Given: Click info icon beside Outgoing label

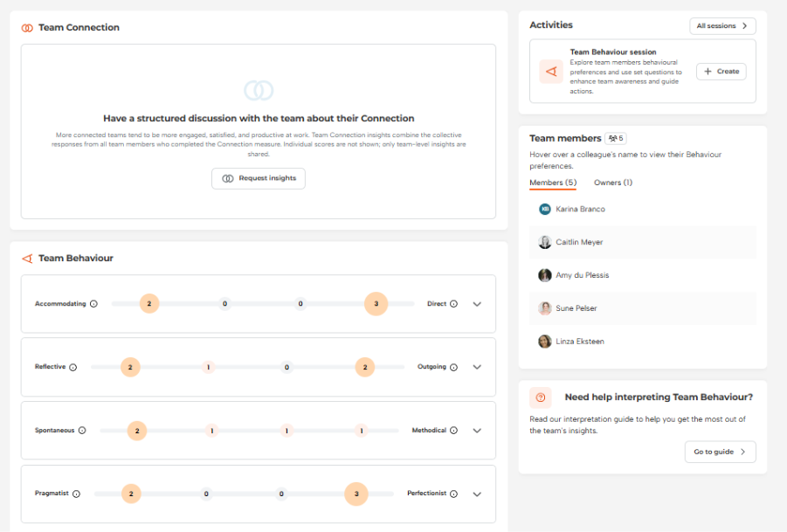Looking at the screenshot, I should [x=454, y=367].
